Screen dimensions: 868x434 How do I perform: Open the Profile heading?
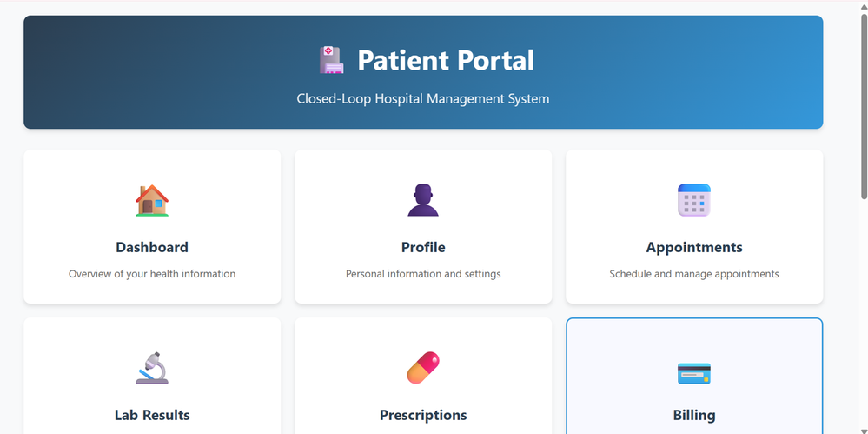(x=423, y=247)
